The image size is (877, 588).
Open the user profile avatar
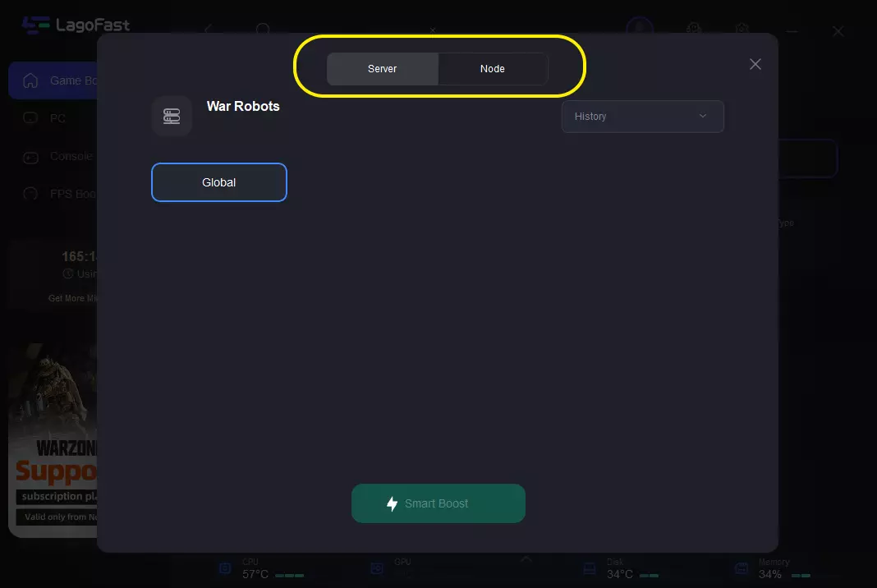coord(640,27)
